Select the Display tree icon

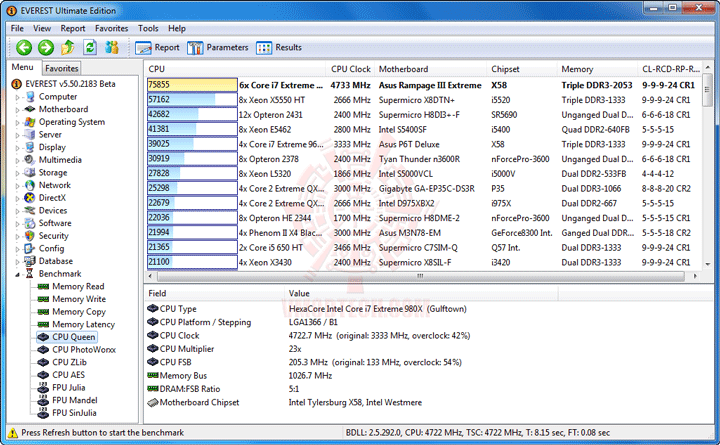[x=30, y=147]
